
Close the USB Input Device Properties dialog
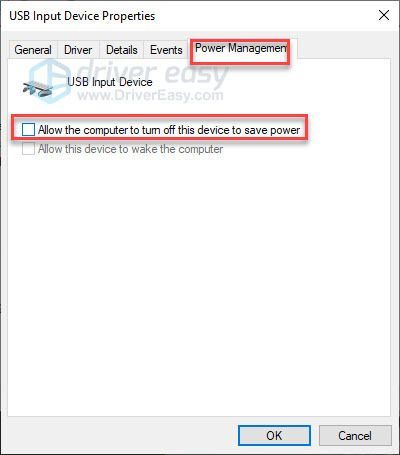coord(384,15)
